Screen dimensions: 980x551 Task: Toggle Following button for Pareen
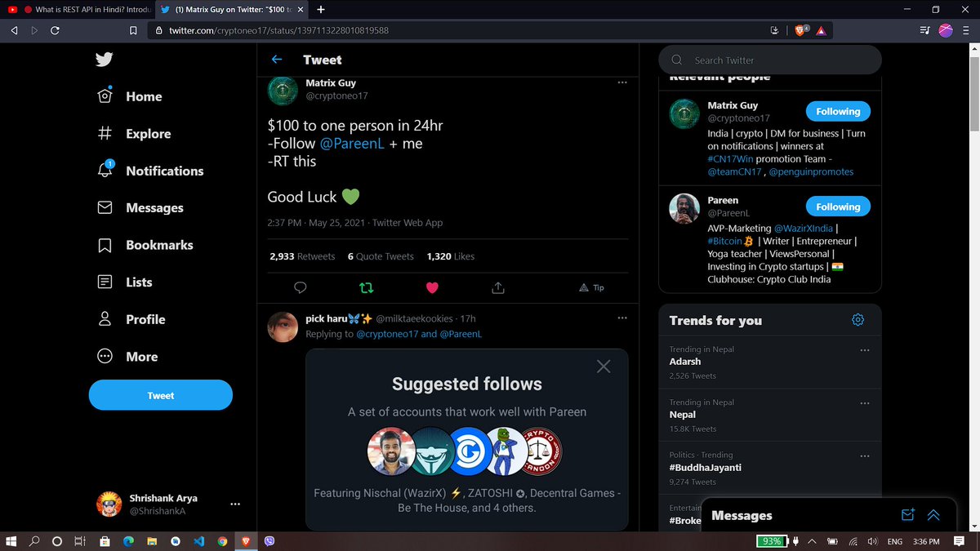click(x=838, y=207)
